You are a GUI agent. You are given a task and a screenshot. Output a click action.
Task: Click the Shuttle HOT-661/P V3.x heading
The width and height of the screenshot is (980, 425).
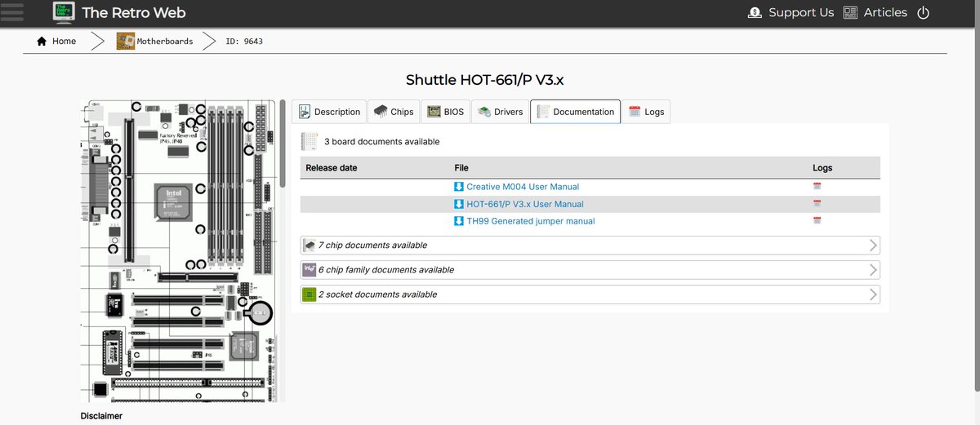pos(485,80)
